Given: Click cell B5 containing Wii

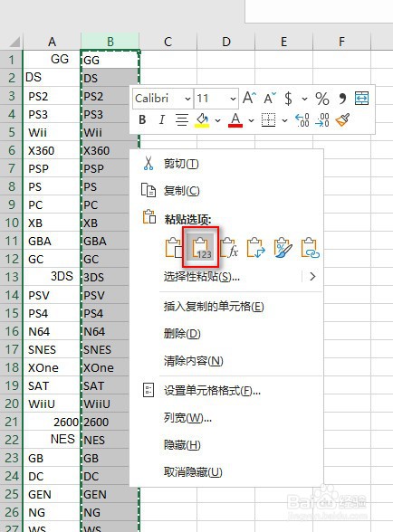Looking at the screenshot, I should 105,132.
